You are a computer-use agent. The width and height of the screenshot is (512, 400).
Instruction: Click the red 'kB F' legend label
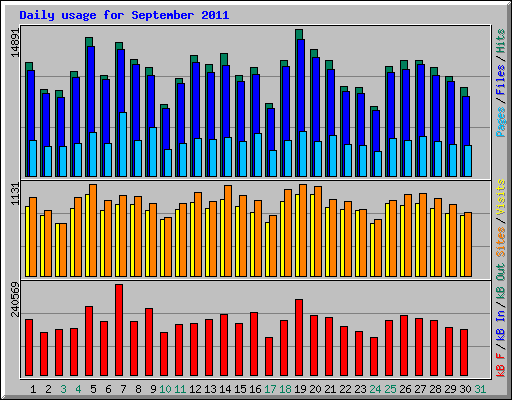[x=501, y=365]
